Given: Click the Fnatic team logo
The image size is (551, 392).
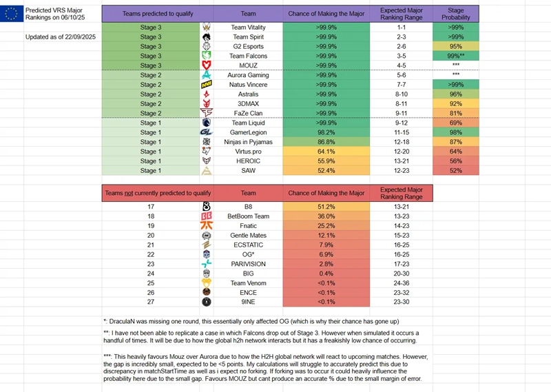Looking at the screenshot, I should click(206, 225).
